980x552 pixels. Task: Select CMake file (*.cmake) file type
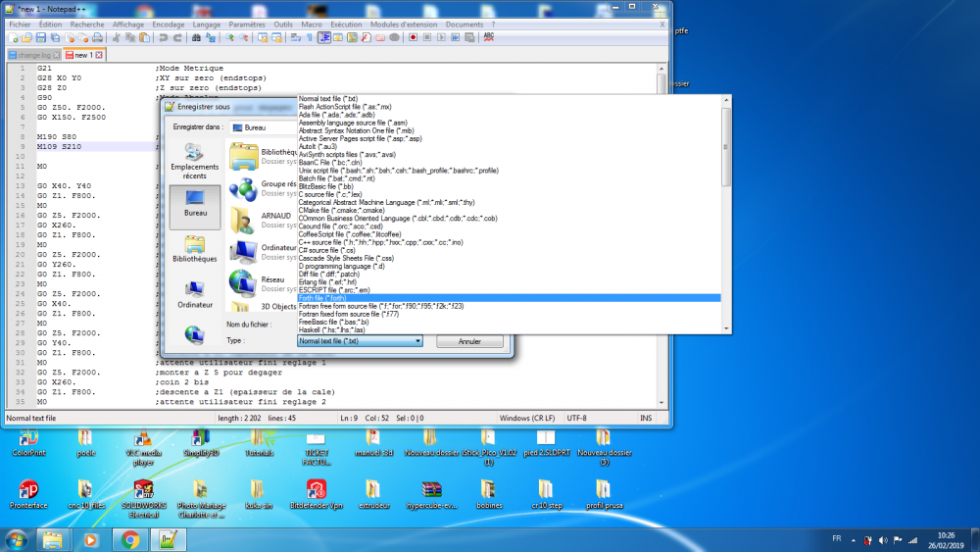[x=509, y=210]
